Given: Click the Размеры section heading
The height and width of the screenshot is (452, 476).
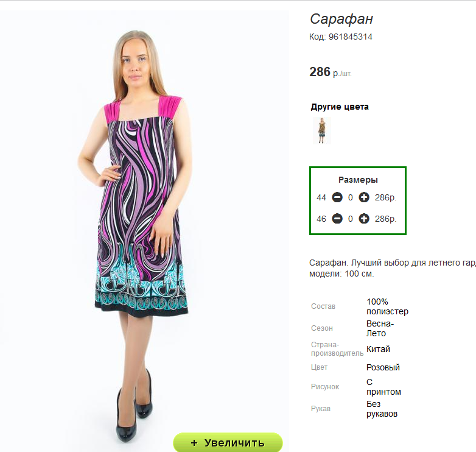Looking at the screenshot, I should (358, 180).
